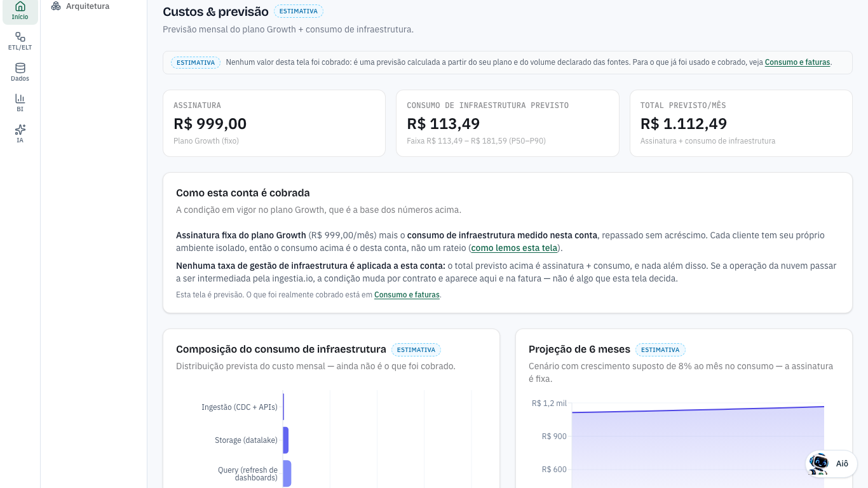
Task: Click ESTIMATIVA badge next to Projeção de 6 meses
Action: pyautogui.click(x=660, y=349)
